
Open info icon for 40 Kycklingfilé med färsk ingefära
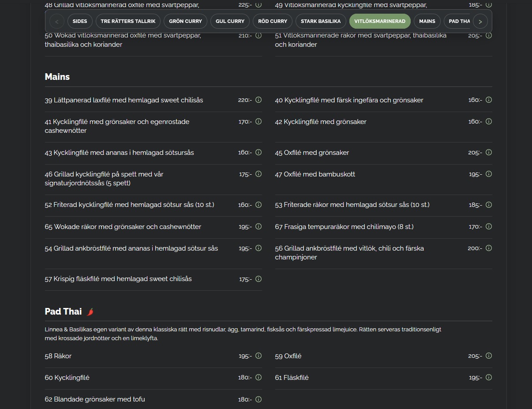(489, 100)
